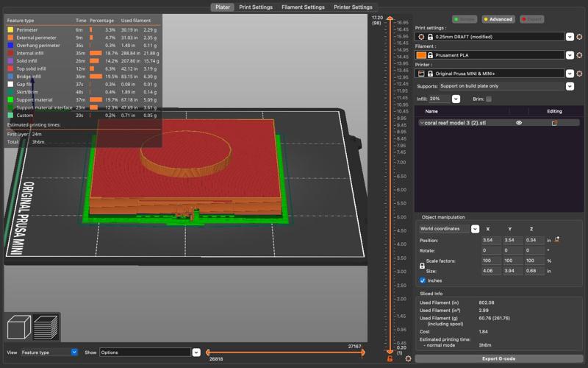Switch to the Print Settings tab
The image size is (588, 368).
tap(255, 7)
